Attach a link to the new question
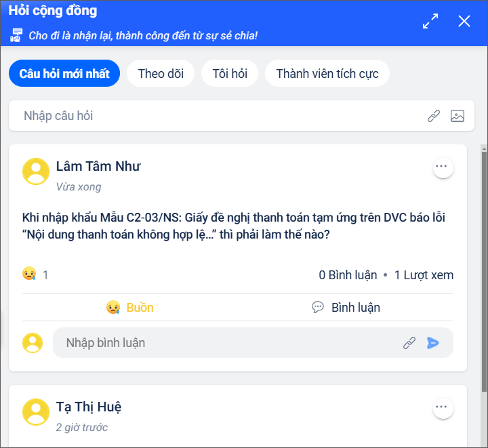Image resolution: width=488 pixels, height=448 pixels. 434,116
